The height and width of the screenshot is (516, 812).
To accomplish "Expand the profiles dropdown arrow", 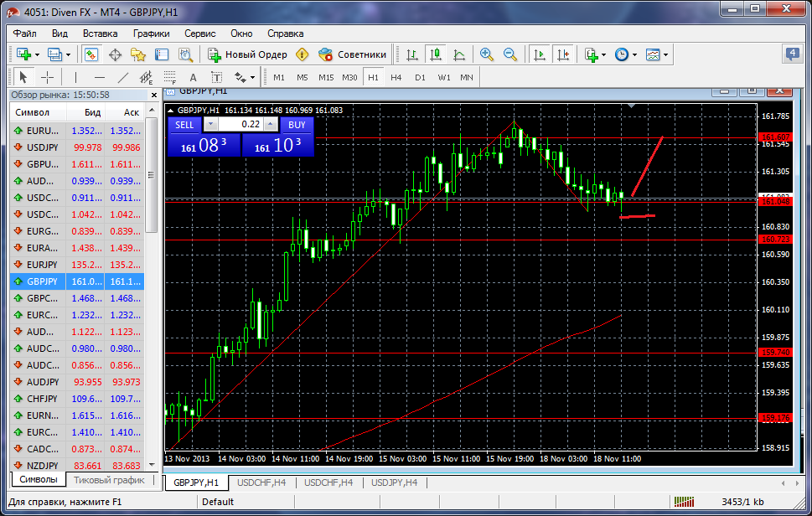I will (68, 54).
